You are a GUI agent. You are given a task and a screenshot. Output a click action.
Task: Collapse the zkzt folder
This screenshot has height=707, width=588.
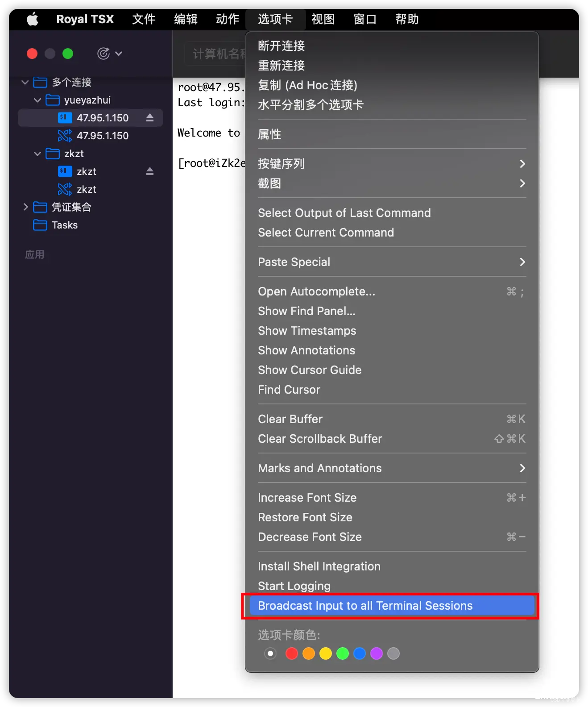coord(37,154)
